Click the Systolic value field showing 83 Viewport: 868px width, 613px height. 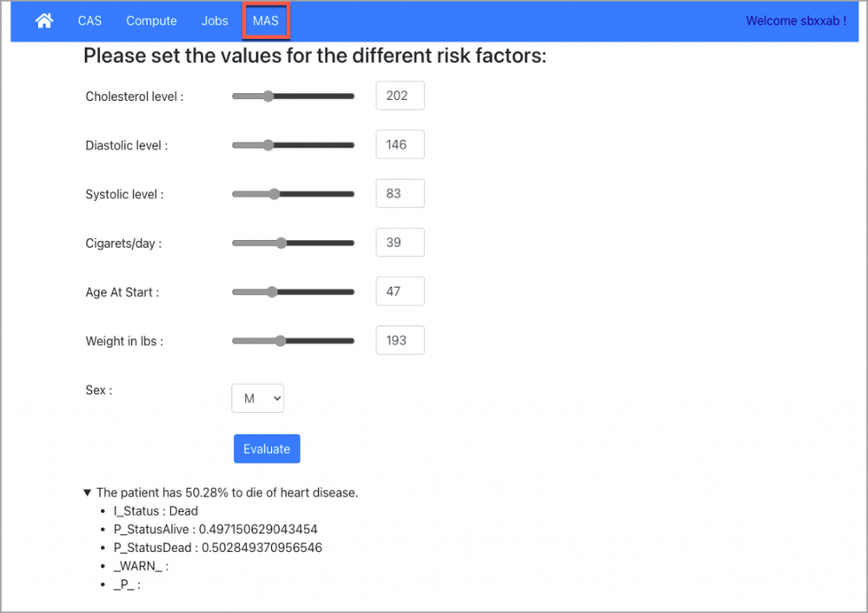(x=400, y=194)
